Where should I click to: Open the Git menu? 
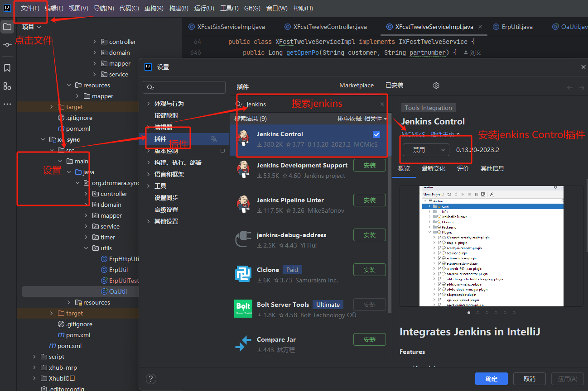(x=252, y=8)
